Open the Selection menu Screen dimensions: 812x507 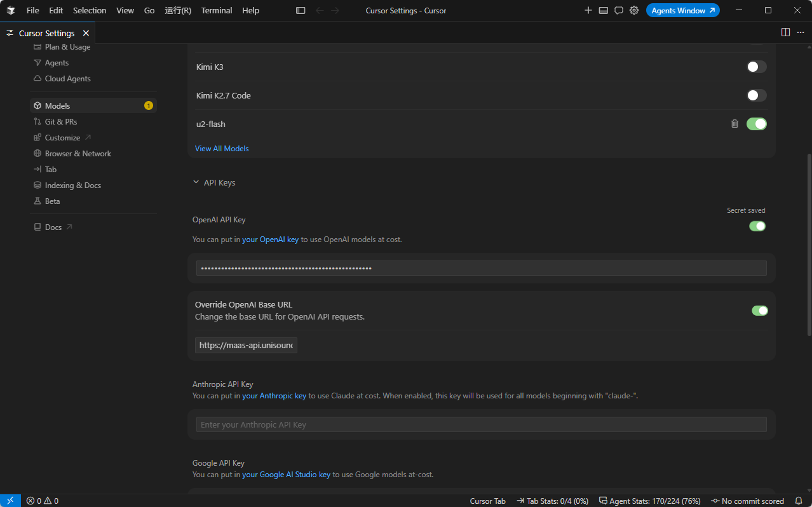(x=90, y=11)
